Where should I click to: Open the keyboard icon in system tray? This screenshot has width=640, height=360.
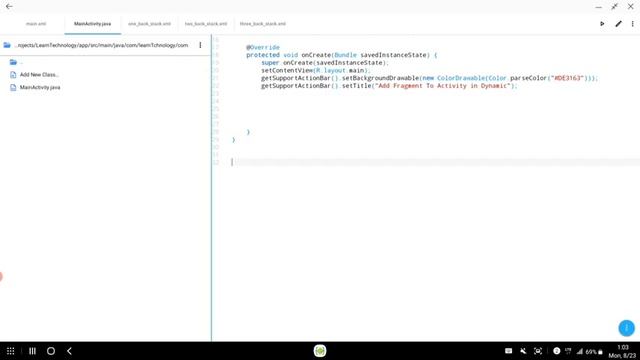[508, 351]
